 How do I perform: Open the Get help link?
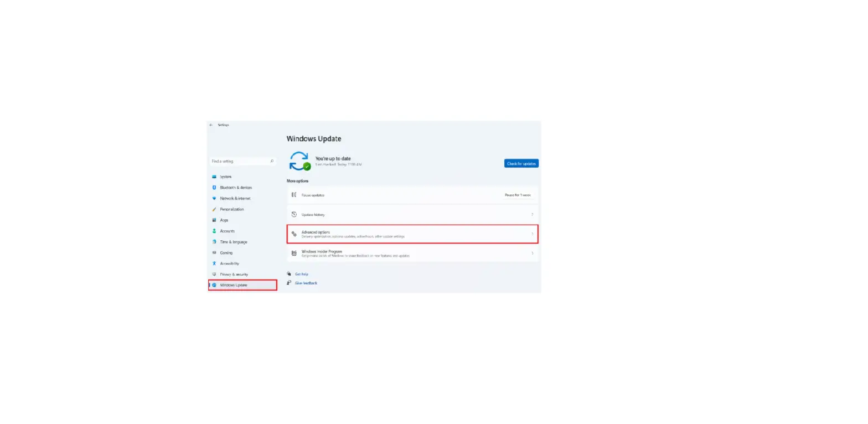[x=301, y=274]
